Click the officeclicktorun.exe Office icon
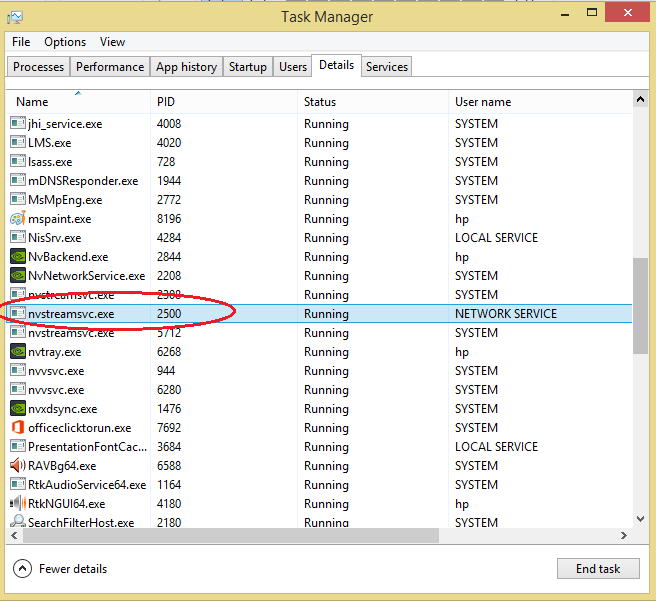656x601 pixels. point(17,428)
